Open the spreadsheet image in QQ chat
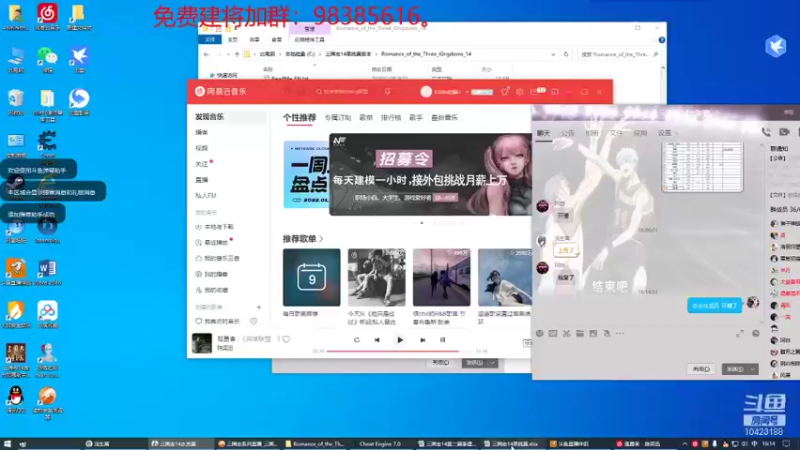This screenshot has width=800, height=450. (x=702, y=167)
